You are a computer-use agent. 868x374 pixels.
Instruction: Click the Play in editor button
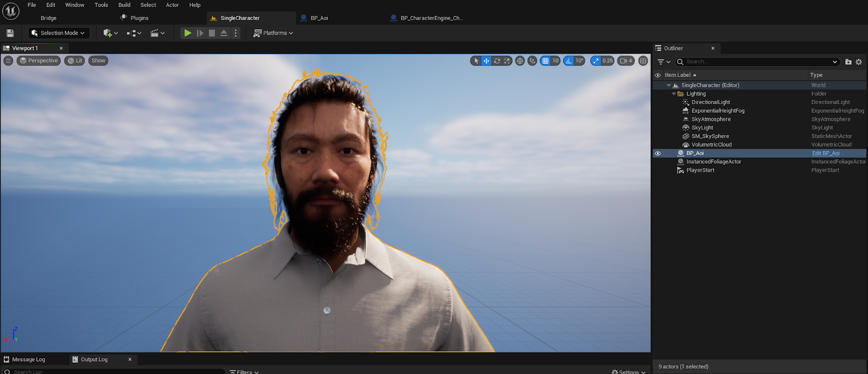(187, 33)
